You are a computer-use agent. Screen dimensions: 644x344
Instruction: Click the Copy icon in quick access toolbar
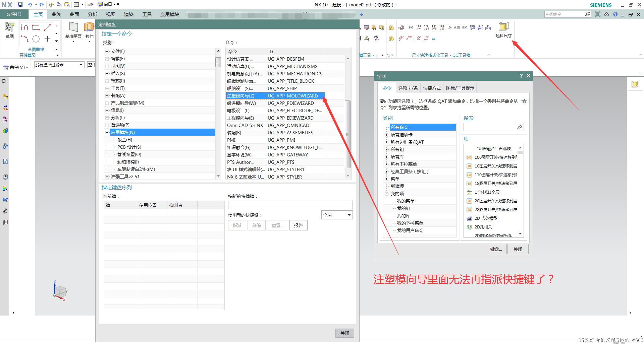click(59, 5)
